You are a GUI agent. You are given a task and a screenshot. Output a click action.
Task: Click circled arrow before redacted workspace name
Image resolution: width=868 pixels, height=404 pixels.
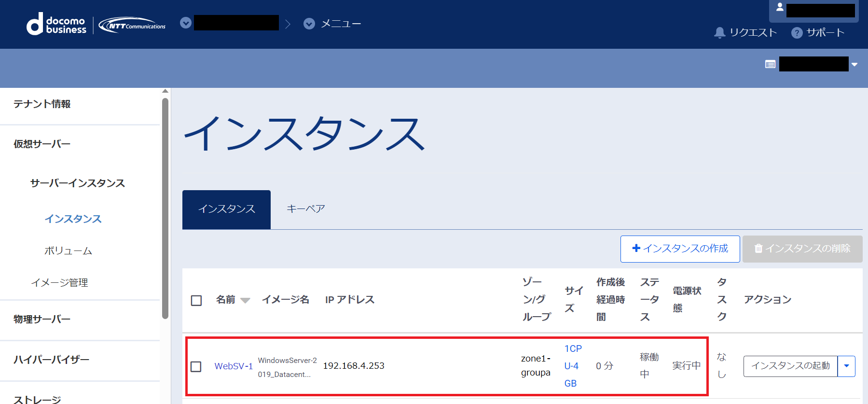tap(186, 23)
